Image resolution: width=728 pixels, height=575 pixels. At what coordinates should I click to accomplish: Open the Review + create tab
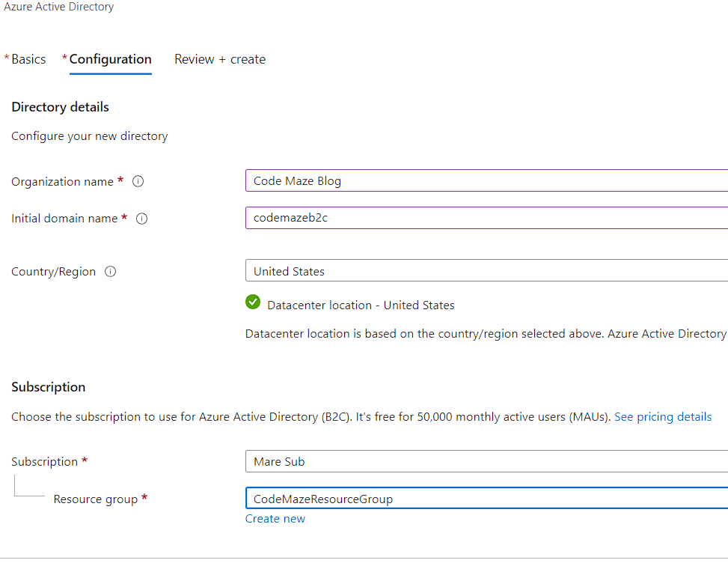click(220, 59)
